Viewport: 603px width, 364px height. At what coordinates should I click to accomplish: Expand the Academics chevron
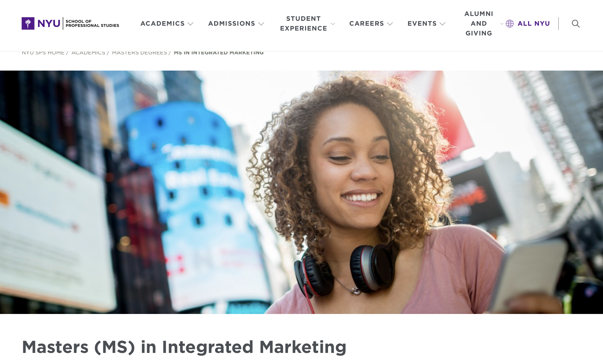click(190, 24)
